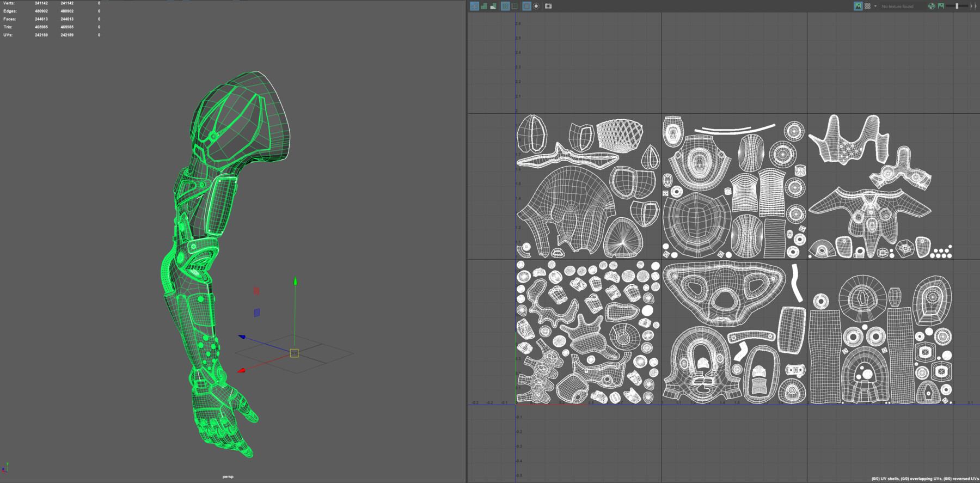The height and width of the screenshot is (483, 980).
Task: Click the green Y-axis manipulator arrow
Action: (295, 282)
